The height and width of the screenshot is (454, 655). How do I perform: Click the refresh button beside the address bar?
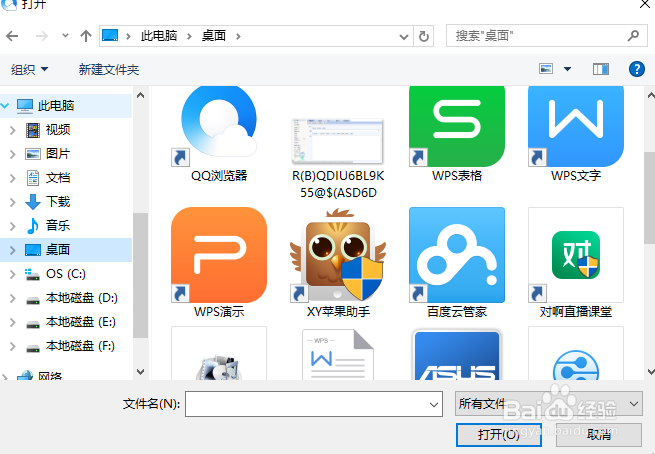(424, 36)
